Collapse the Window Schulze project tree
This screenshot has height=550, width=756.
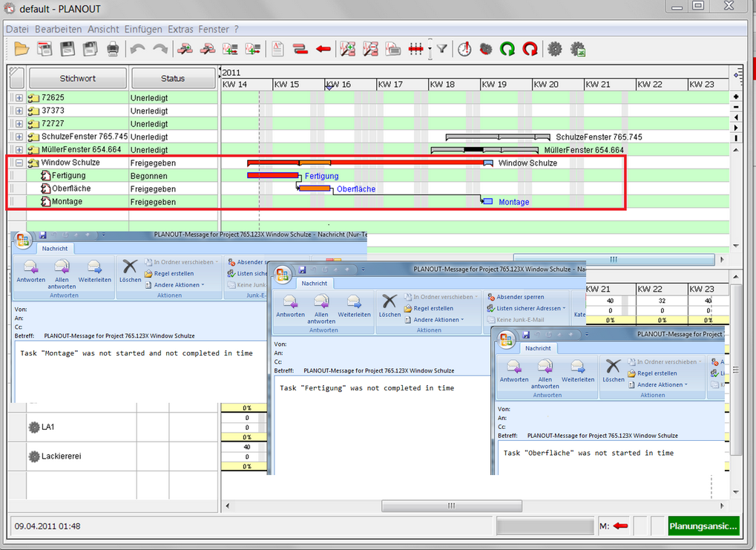19,163
